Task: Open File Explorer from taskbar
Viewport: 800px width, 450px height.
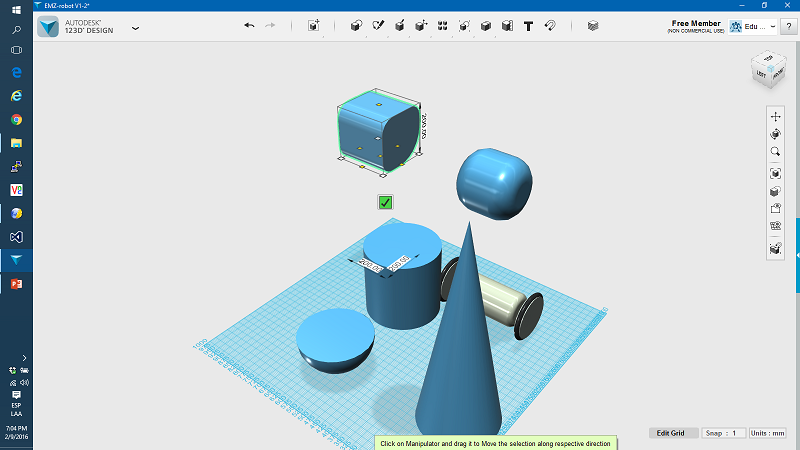Action: pos(16,143)
